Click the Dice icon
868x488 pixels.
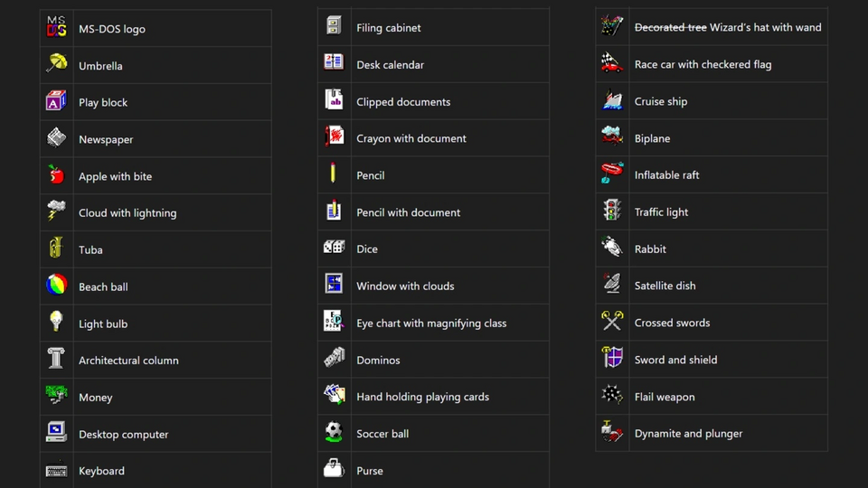[x=335, y=247]
